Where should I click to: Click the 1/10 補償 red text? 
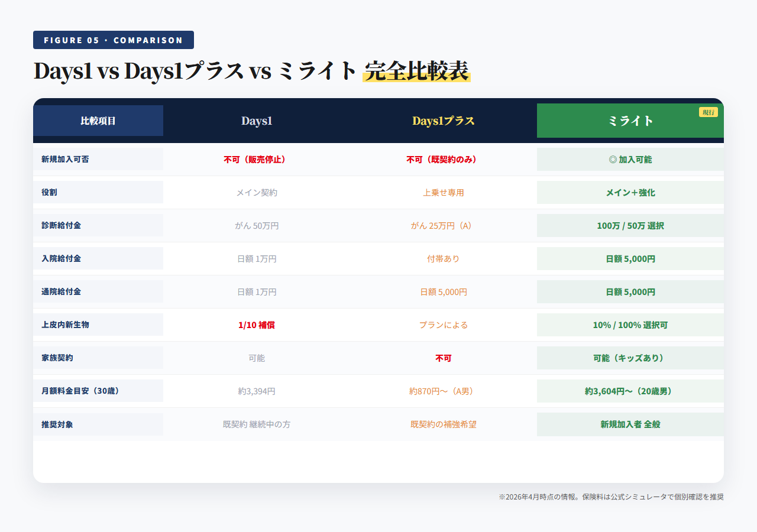coord(257,325)
